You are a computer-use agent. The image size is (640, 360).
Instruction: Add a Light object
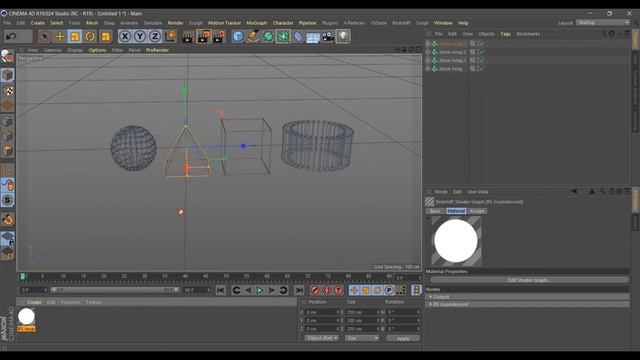click(343, 37)
